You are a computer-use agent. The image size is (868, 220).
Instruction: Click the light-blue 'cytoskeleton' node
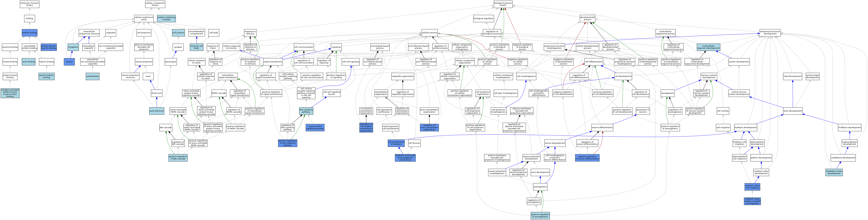coord(93,76)
